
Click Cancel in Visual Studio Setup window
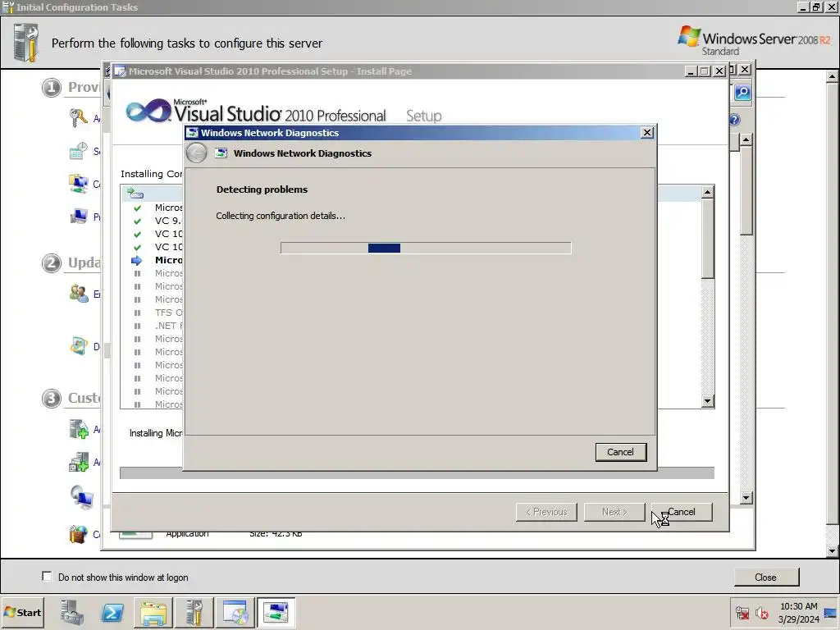(682, 512)
